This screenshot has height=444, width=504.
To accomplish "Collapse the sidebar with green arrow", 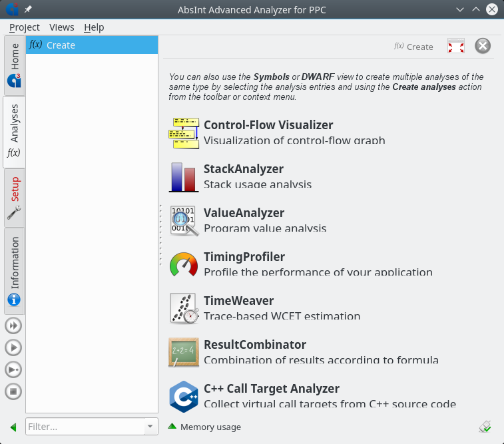I will point(13,427).
